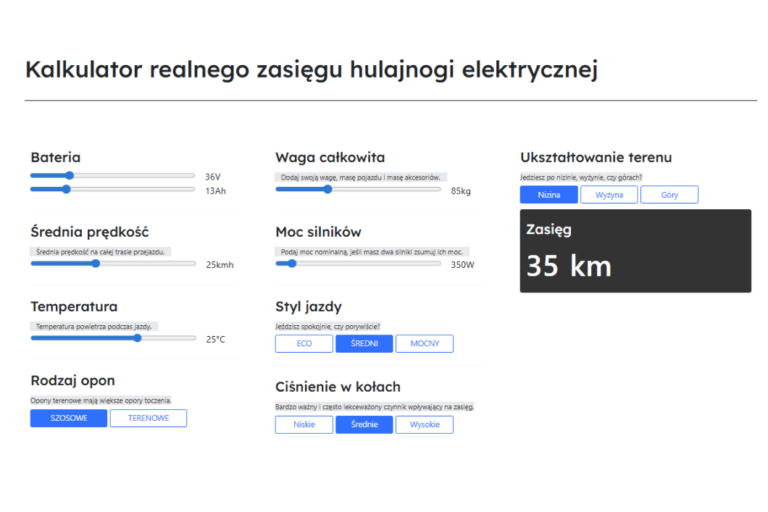Set tire pressure to Średnie

[364, 425]
